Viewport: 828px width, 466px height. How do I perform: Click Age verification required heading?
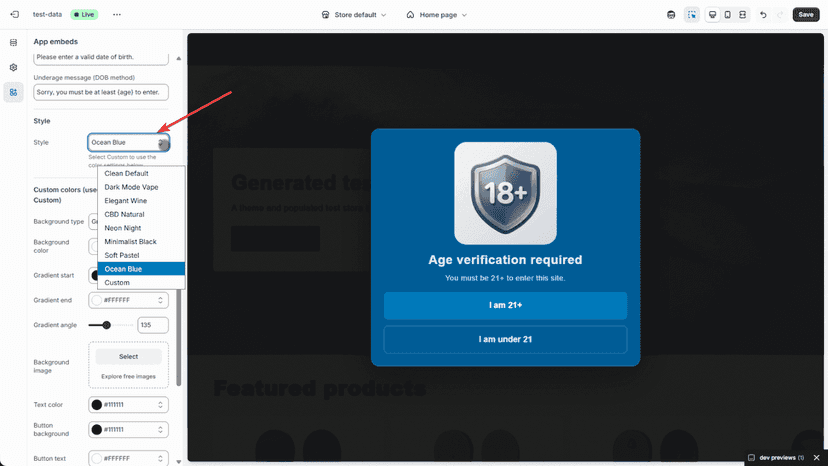tap(505, 260)
